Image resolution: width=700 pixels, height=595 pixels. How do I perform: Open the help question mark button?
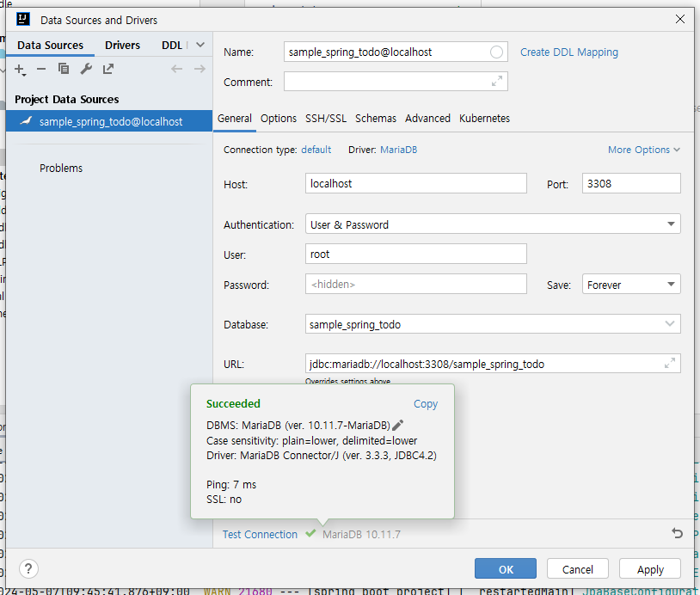28,568
